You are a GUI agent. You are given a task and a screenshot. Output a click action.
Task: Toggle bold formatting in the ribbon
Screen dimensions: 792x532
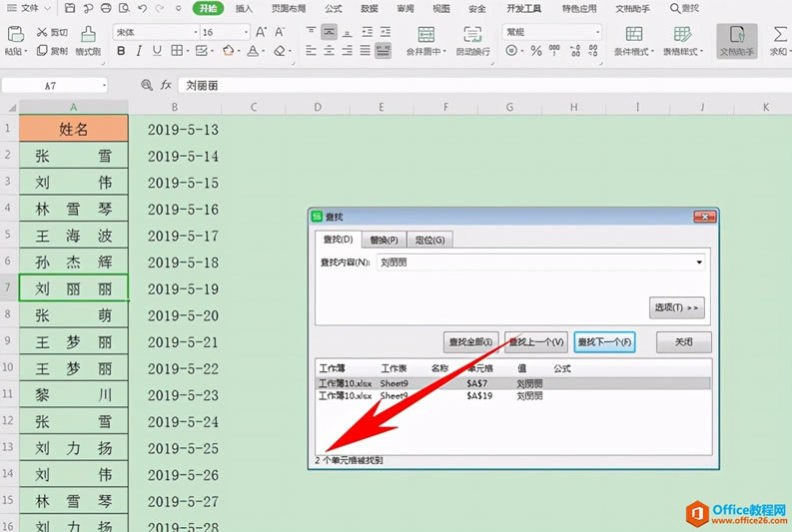pyautogui.click(x=121, y=51)
